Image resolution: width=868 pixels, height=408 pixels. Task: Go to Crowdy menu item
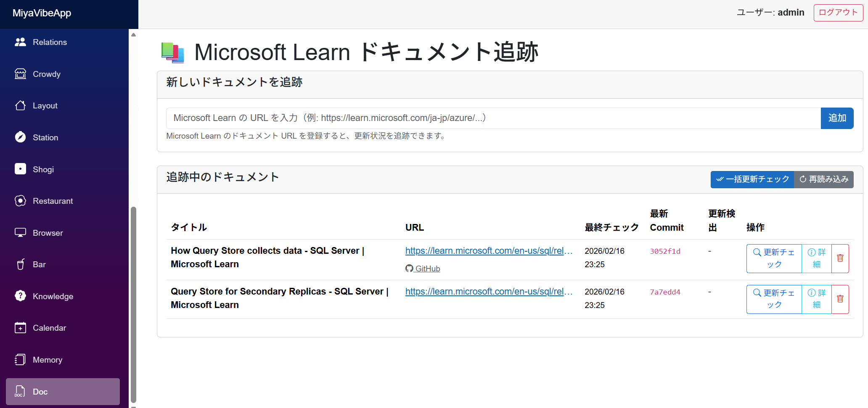63,74
